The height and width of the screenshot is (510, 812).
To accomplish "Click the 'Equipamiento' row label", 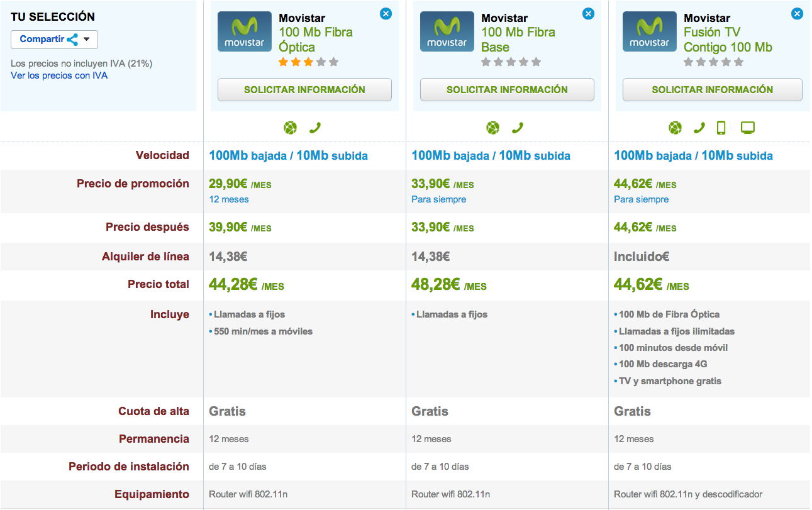I will coord(152,494).
